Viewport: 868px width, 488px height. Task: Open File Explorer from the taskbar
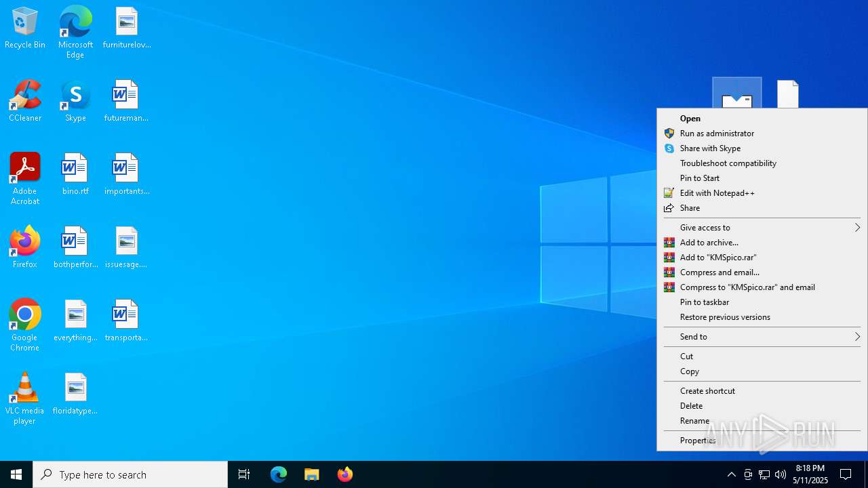(312, 474)
